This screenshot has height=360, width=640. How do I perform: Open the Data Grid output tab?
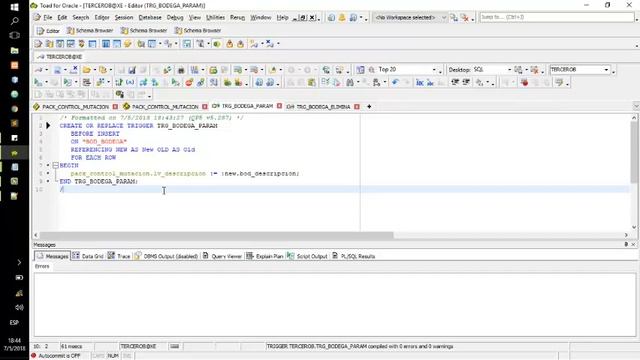(x=88, y=256)
